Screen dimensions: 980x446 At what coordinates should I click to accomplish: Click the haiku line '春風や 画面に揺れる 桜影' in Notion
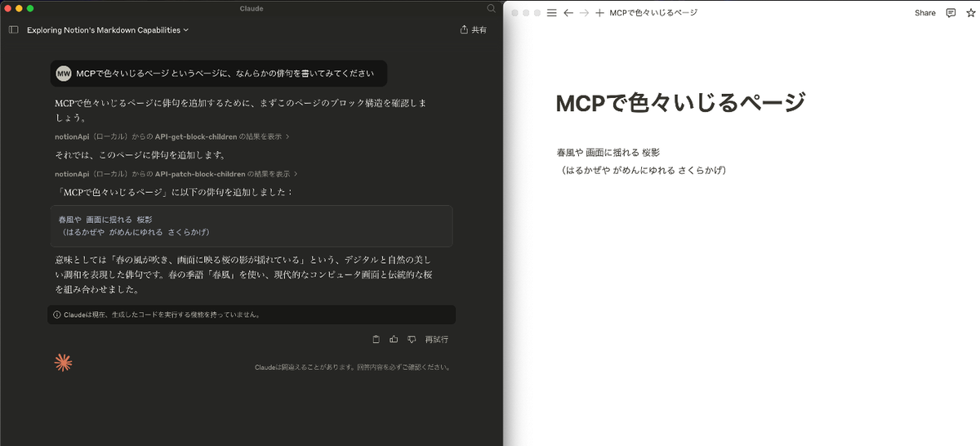(608, 153)
